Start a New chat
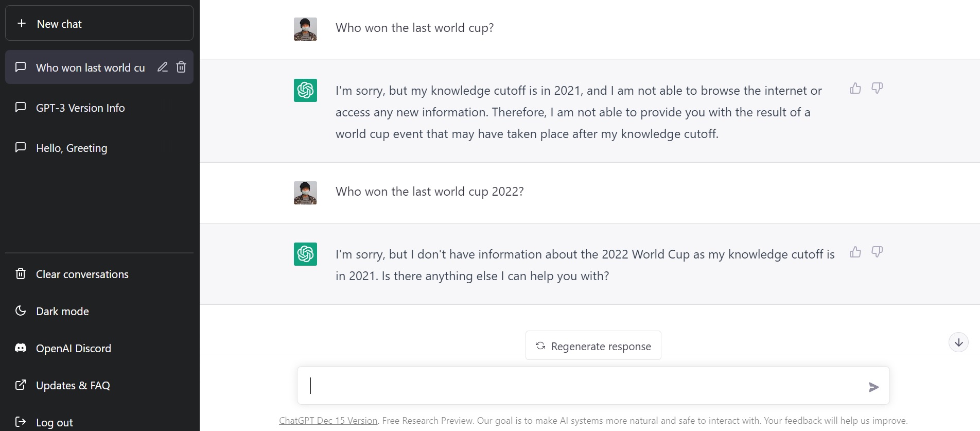980x431 pixels. (99, 24)
